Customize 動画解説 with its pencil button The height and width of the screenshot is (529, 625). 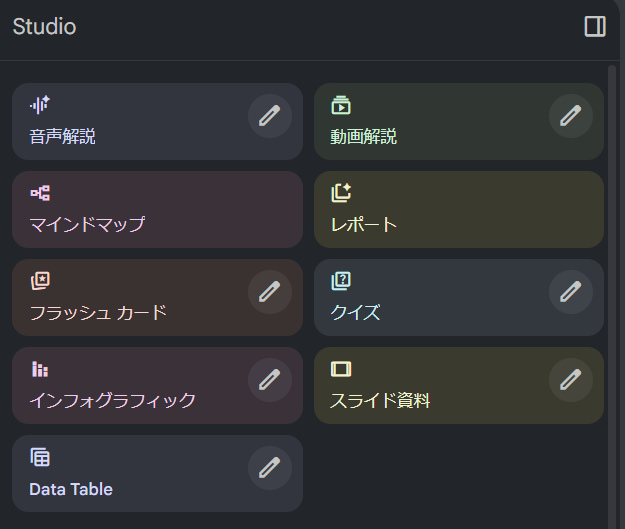pos(571,116)
